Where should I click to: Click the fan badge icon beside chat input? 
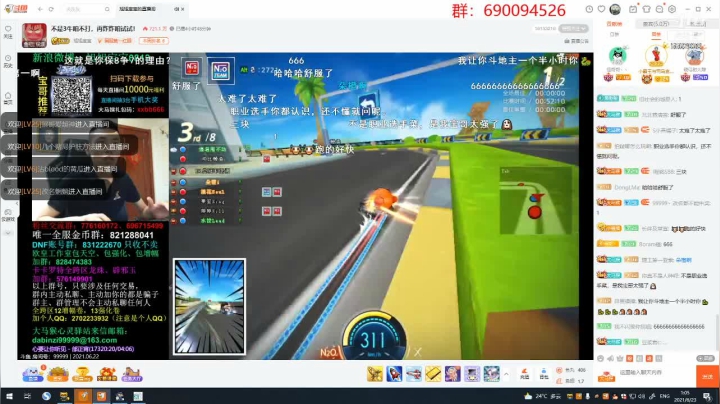click(606, 376)
